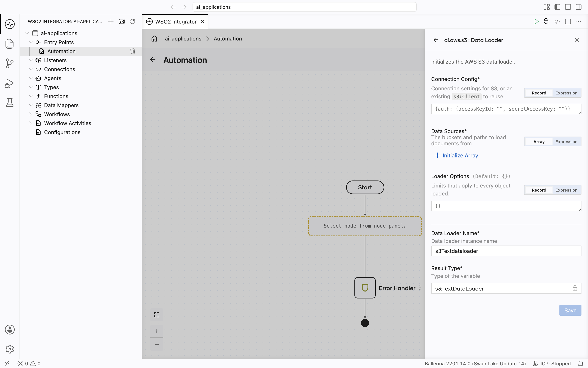
Task: Open the editor more actions ellipsis
Action: [x=579, y=21]
